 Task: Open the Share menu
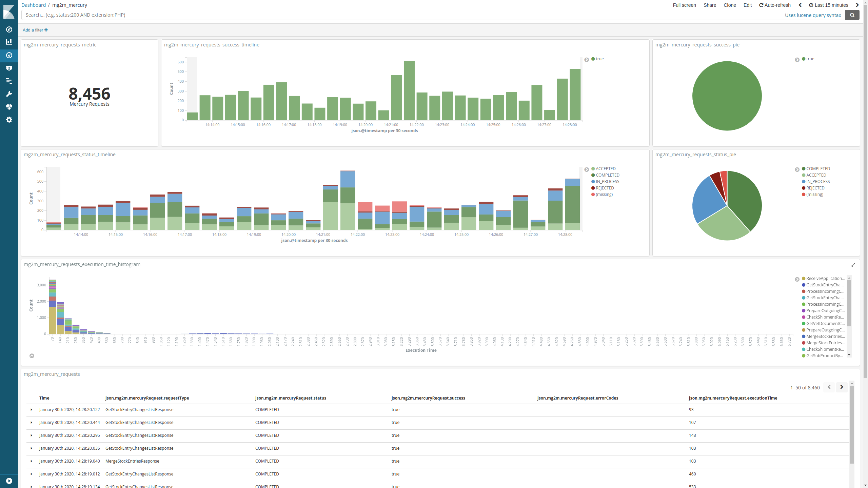(710, 5)
